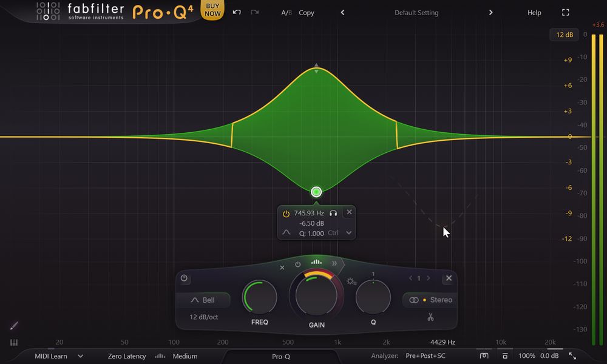This screenshot has width=607, height=364.
Task: Undo the last change
Action: (237, 12)
